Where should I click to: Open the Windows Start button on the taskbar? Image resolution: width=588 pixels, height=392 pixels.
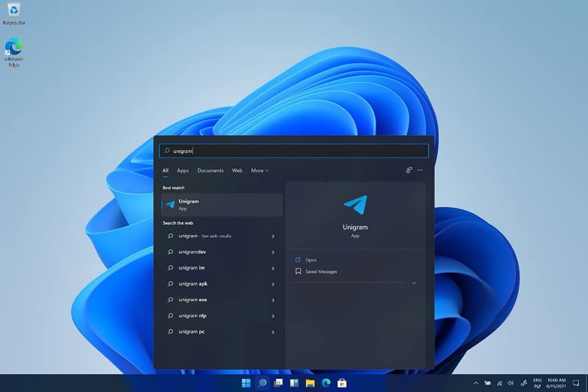tap(246, 383)
